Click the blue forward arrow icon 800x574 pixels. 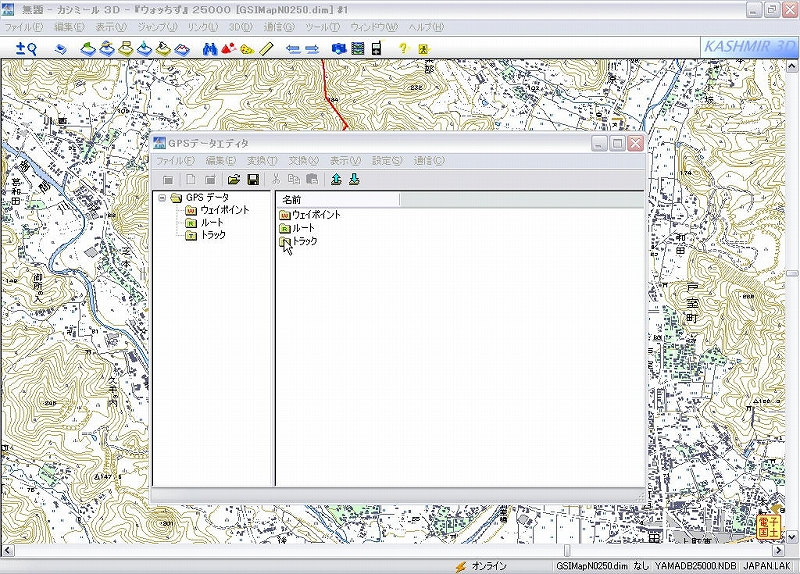coord(312,49)
